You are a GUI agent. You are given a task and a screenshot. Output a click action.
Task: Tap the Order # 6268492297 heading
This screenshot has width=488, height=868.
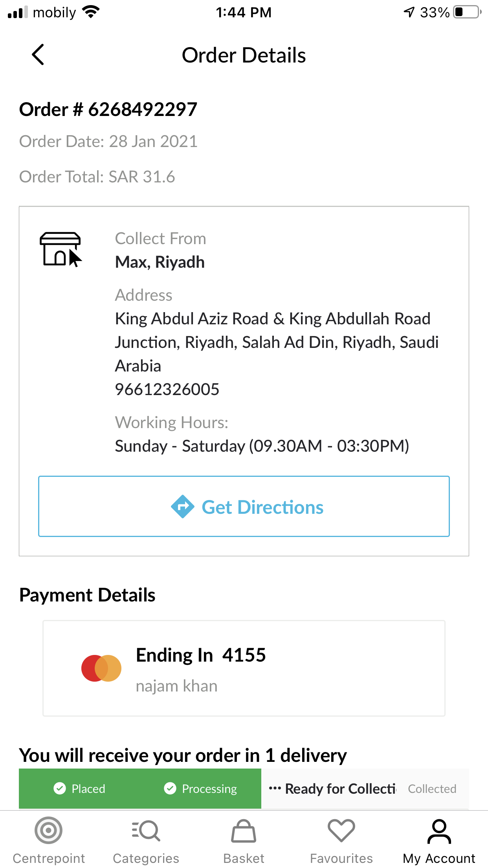[x=108, y=109]
